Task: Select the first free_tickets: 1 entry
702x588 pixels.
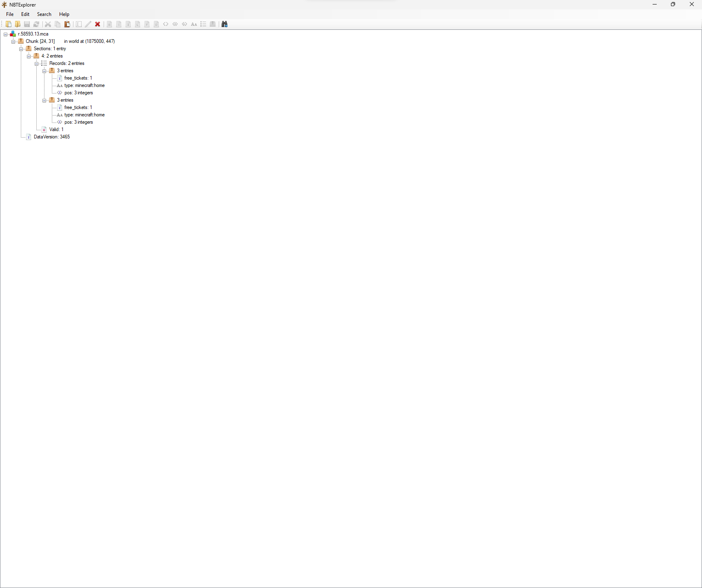Action: tap(78, 78)
